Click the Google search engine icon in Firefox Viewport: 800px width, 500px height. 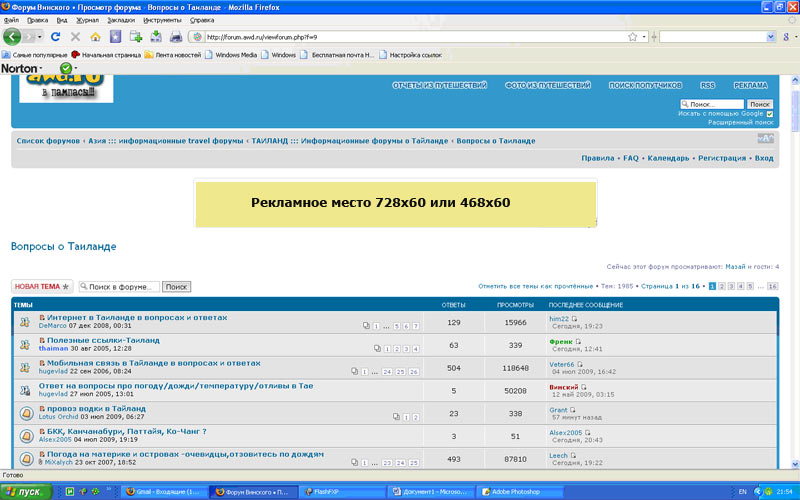click(786, 37)
